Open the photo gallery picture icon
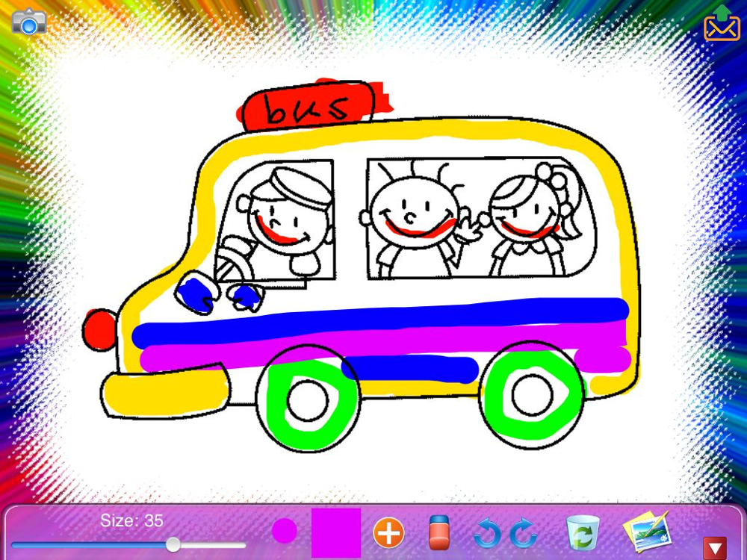Viewport: 747px width, 560px height. pyautogui.click(x=647, y=531)
